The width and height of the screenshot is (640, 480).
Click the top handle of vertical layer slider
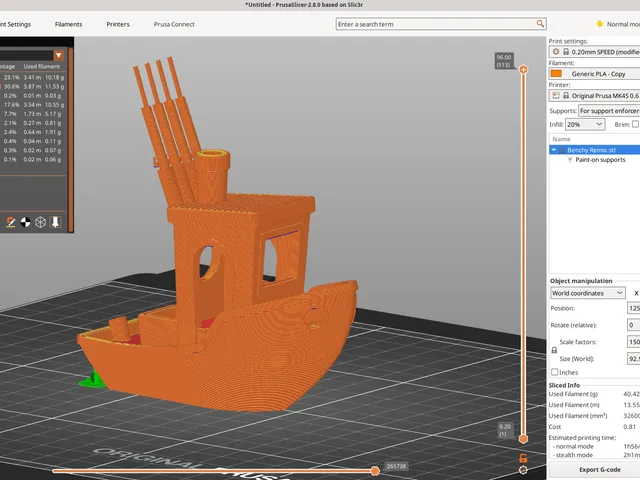point(523,69)
